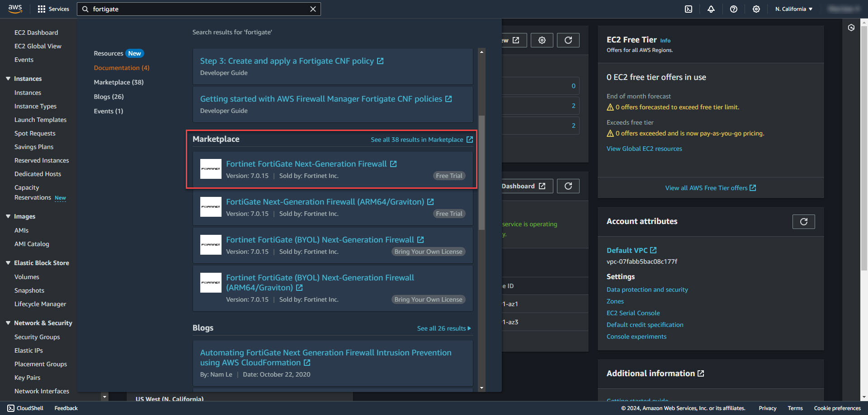This screenshot has width=868, height=415.
Task: Go to Launch Templates
Action: pos(40,120)
